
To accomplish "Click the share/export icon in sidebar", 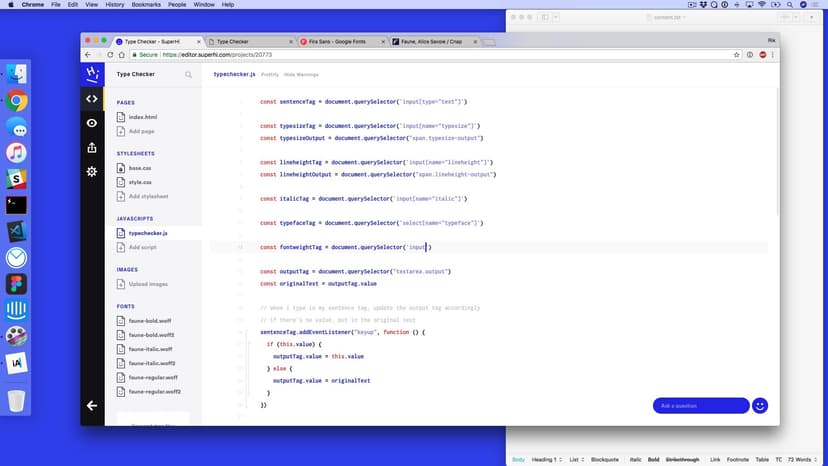I will 92,147.
